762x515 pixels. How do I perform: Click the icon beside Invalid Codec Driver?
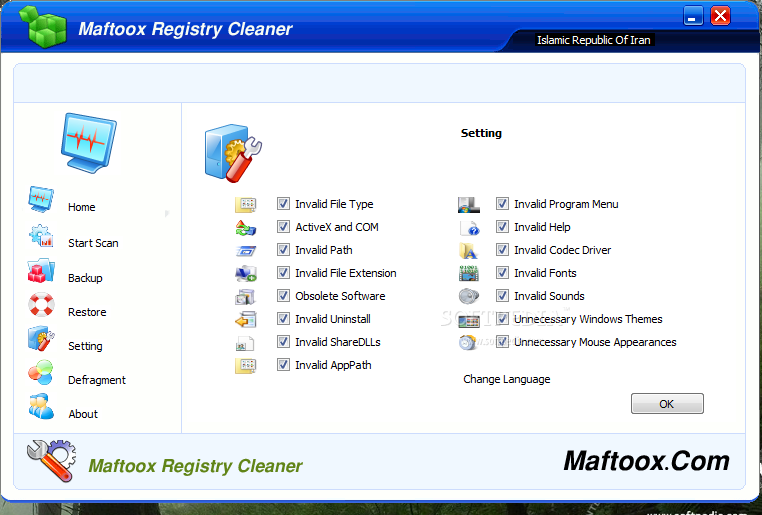(469, 251)
